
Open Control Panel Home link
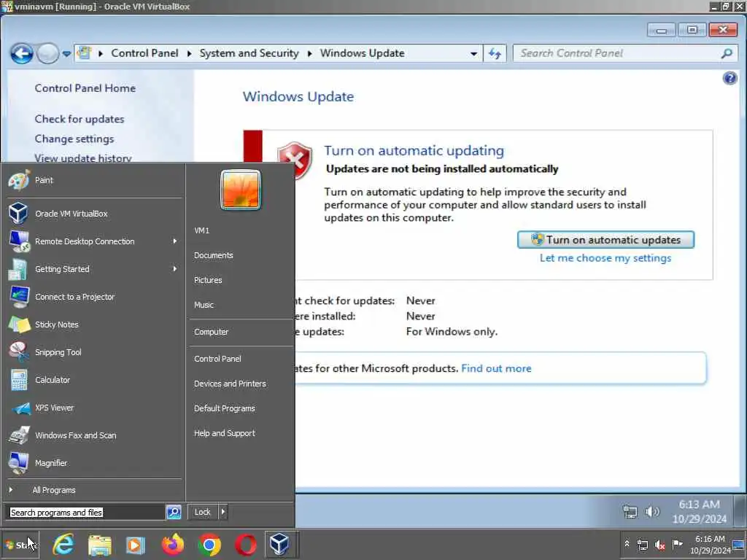coord(85,88)
